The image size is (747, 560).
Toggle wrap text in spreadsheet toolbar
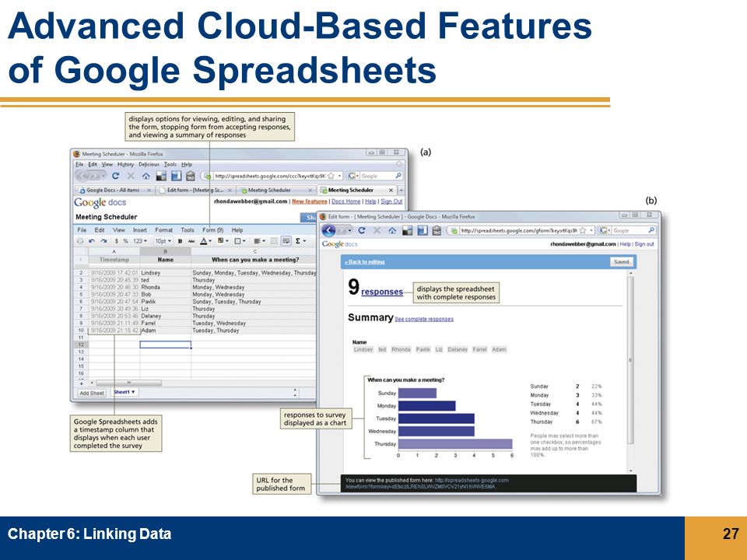point(286,241)
